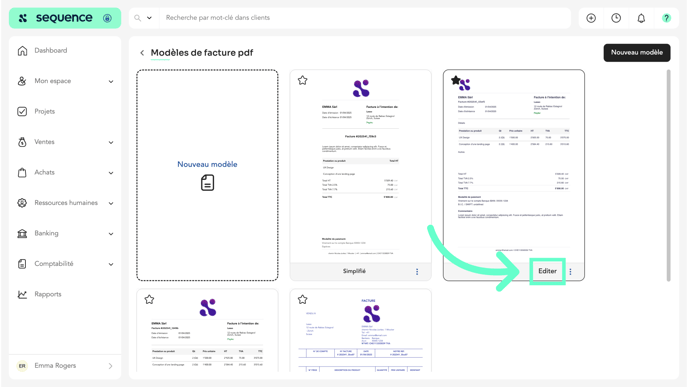The image size is (688, 387).
Task: Click the Simplifié label
Action: [354, 271]
